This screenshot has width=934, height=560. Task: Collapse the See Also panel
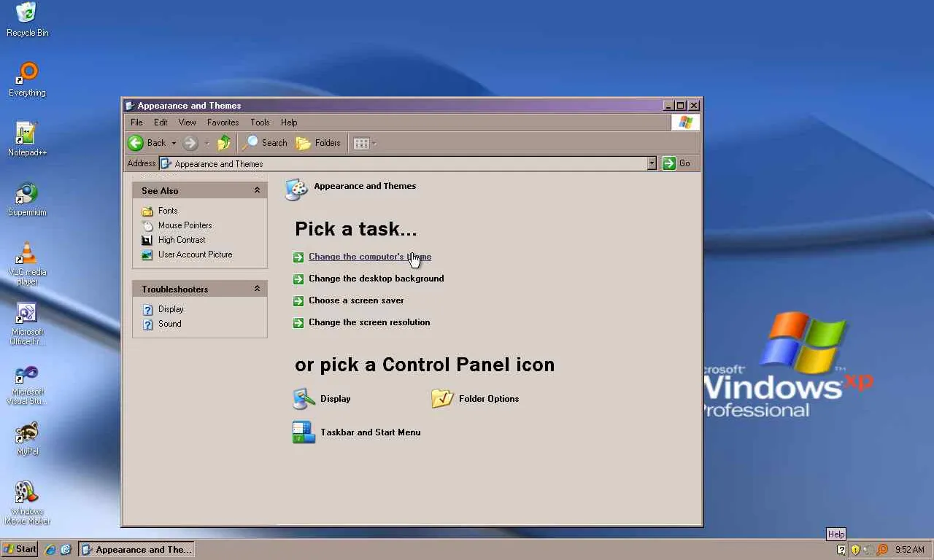(257, 190)
